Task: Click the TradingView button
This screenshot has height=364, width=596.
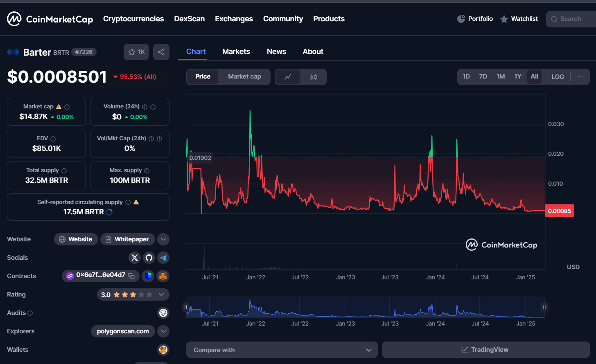Action: 485,350
